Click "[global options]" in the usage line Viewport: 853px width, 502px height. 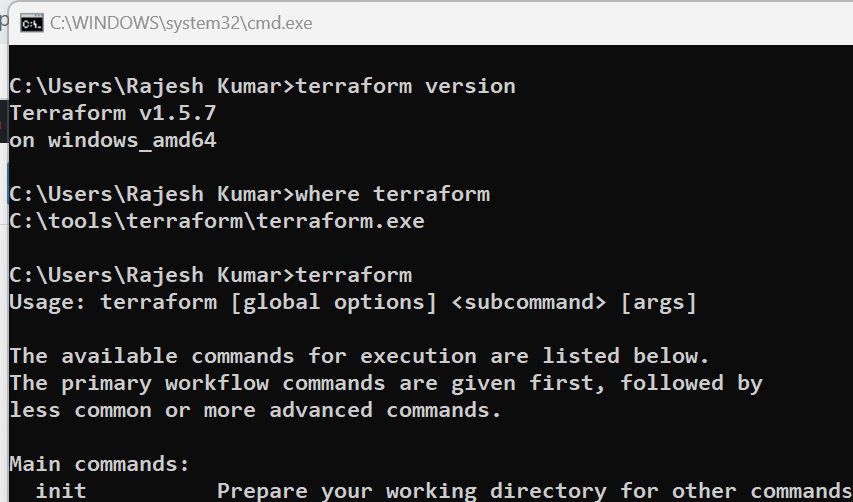point(334,302)
